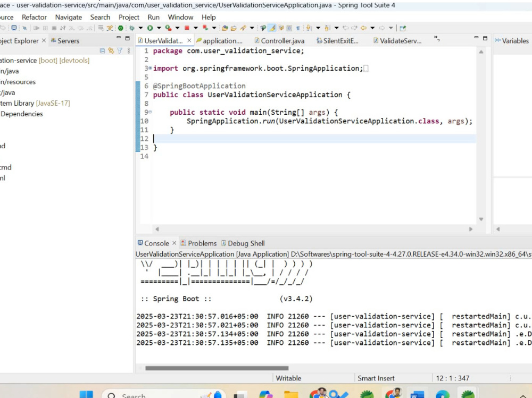The image size is (532, 398).
Task: Open the Servers view tab
Action: (65, 41)
